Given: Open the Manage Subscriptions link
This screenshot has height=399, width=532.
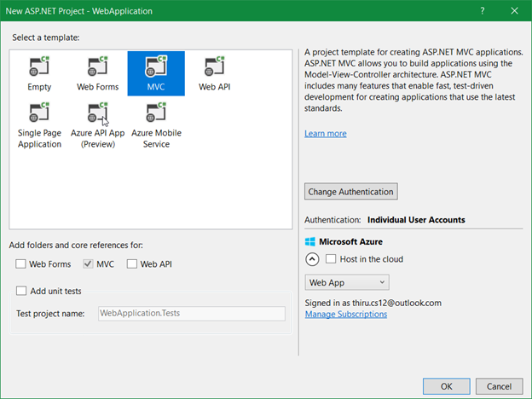Looking at the screenshot, I should 346,315.
